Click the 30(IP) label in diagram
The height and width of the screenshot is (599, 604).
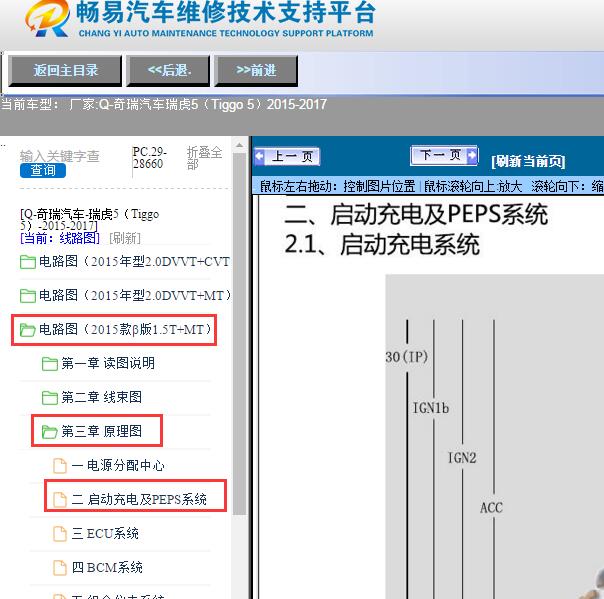click(407, 357)
